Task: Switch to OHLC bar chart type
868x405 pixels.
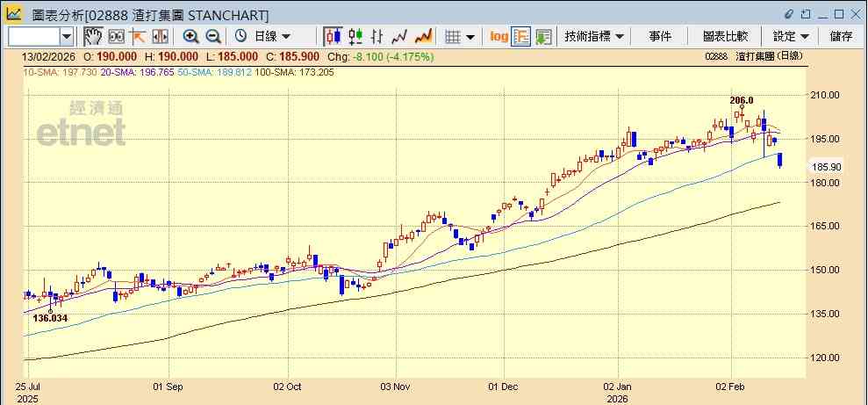Action: pos(377,37)
